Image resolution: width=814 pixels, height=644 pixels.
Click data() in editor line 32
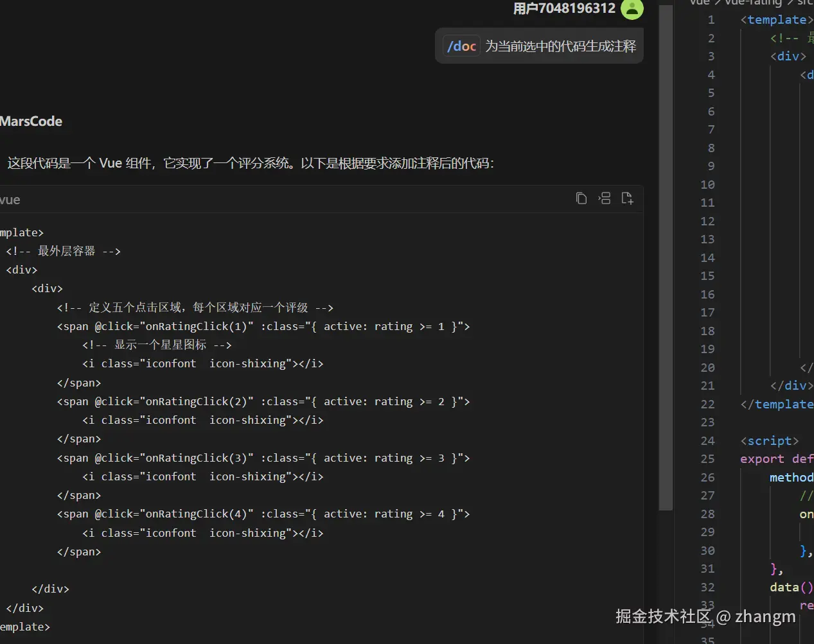pos(792,587)
